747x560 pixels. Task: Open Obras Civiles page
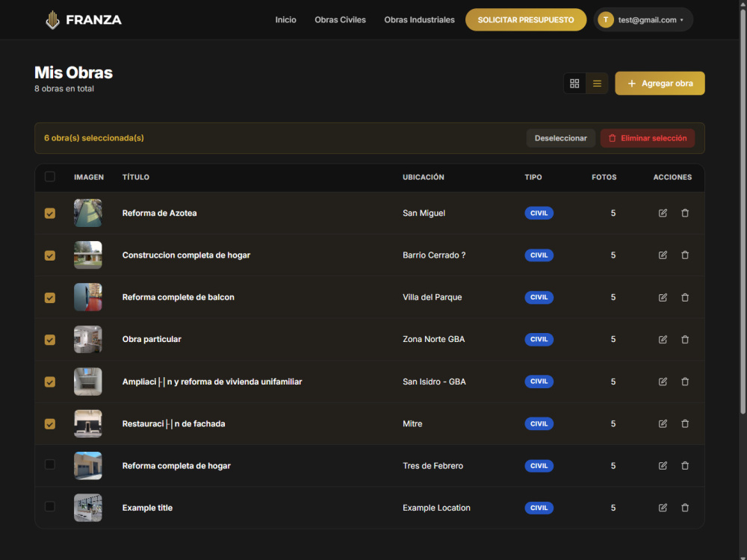(x=340, y=19)
